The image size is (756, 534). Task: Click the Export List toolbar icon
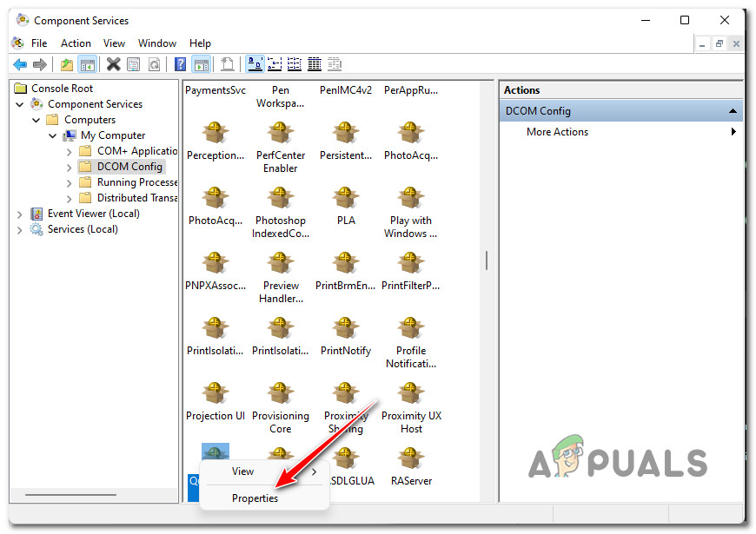point(227,64)
